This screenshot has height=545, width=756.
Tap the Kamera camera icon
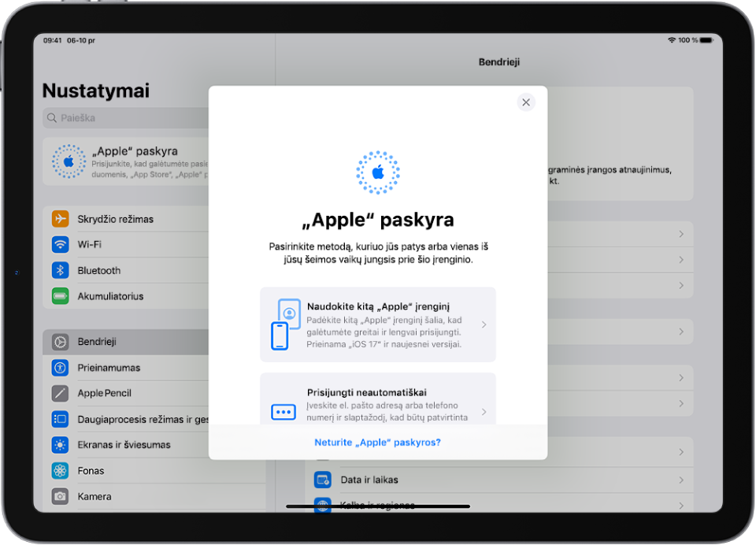tap(61, 496)
